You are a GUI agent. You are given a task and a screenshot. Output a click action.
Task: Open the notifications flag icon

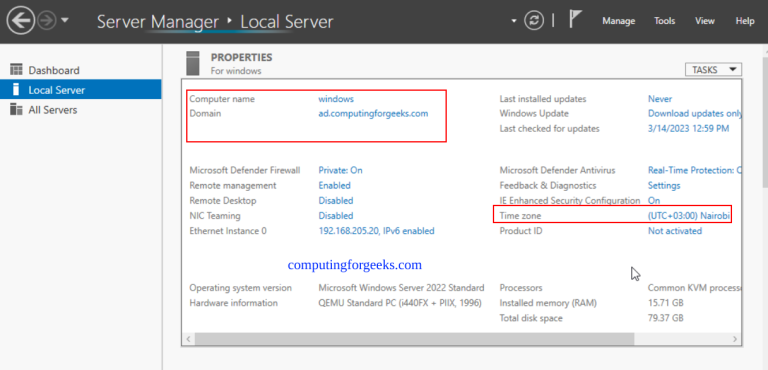(x=575, y=20)
